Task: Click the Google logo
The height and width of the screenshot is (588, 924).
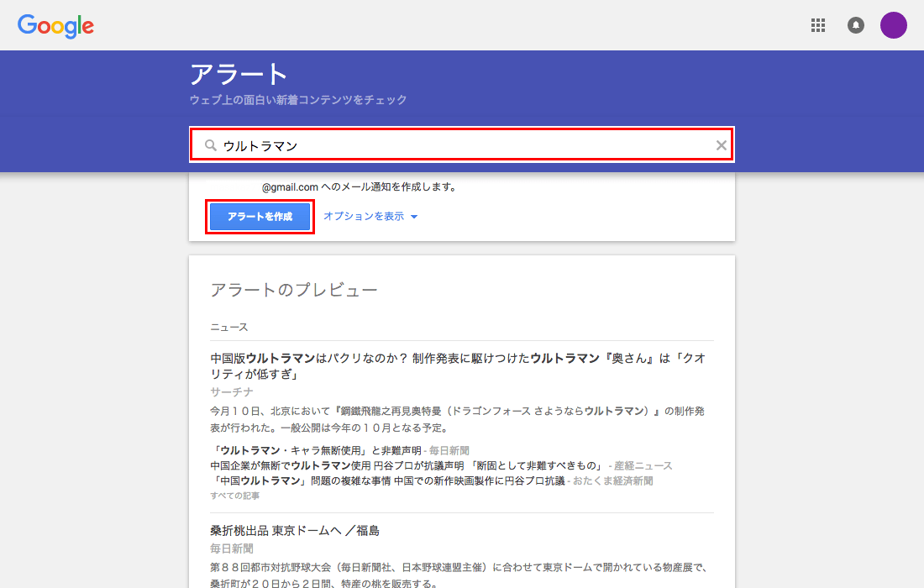Action: 55,26
